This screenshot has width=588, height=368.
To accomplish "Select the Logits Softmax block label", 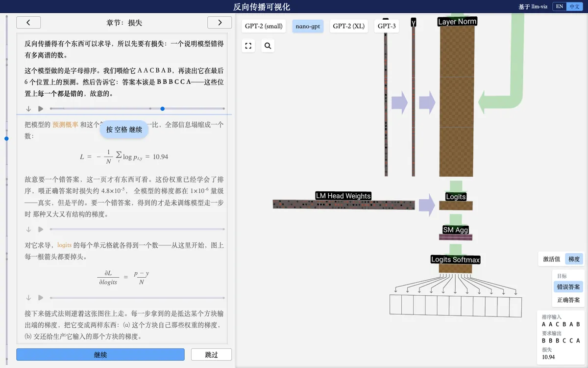I will click(456, 260).
